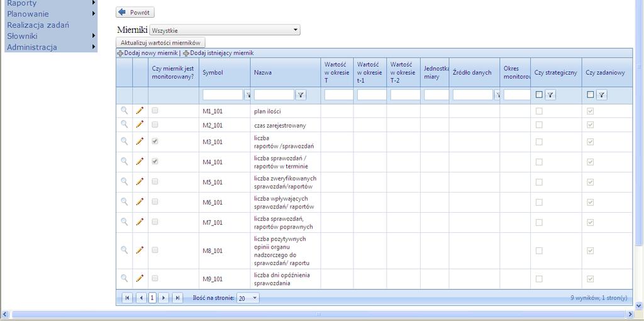Toggle monitored checkbox for M5_101
This screenshot has width=644, height=321.
coord(155,181)
